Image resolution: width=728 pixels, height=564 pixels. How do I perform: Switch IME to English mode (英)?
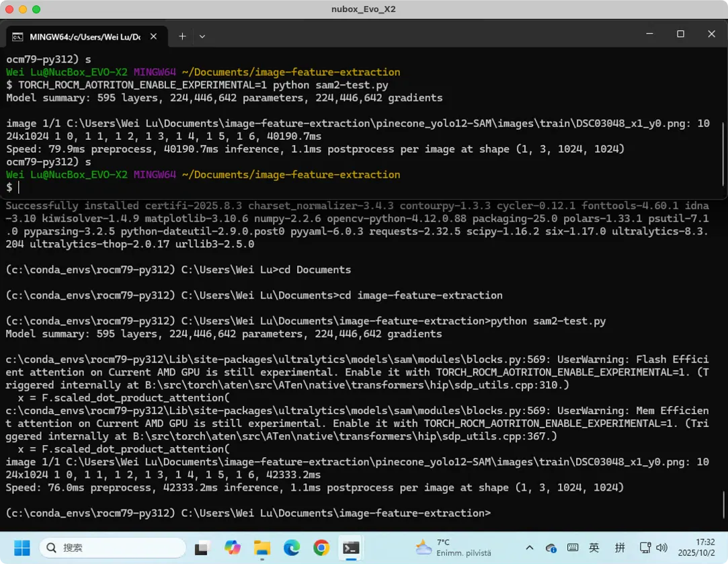click(594, 548)
